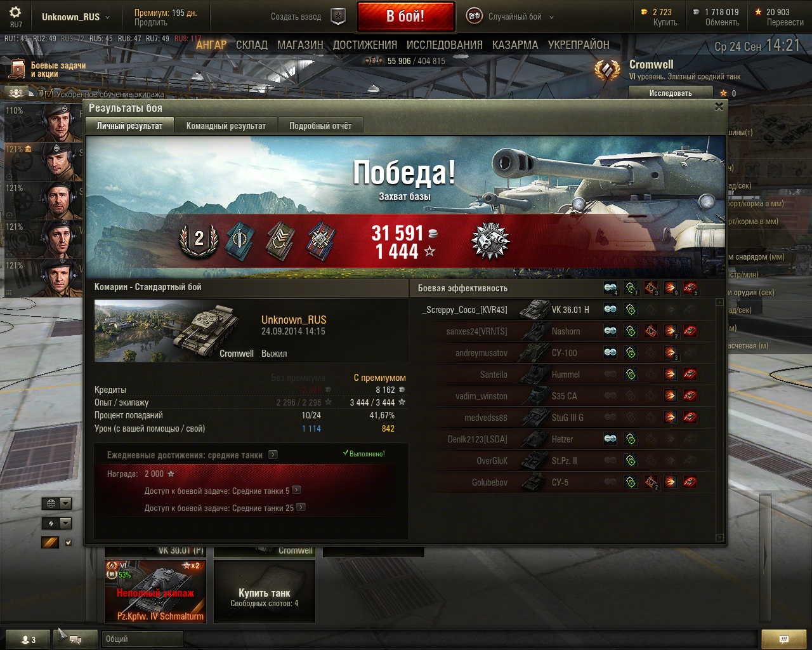Click the damage-dealt icon for Nashorn row
Image resolution: width=812 pixels, height=650 pixels.
[671, 331]
